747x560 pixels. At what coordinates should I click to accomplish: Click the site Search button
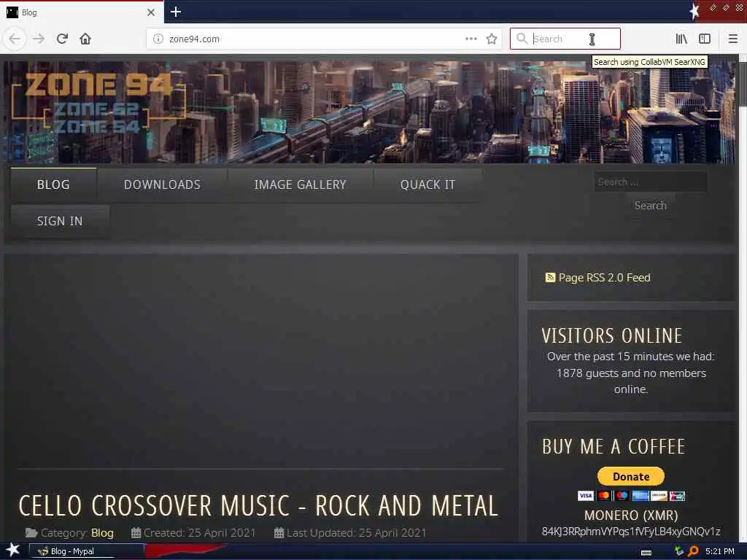(x=650, y=206)
